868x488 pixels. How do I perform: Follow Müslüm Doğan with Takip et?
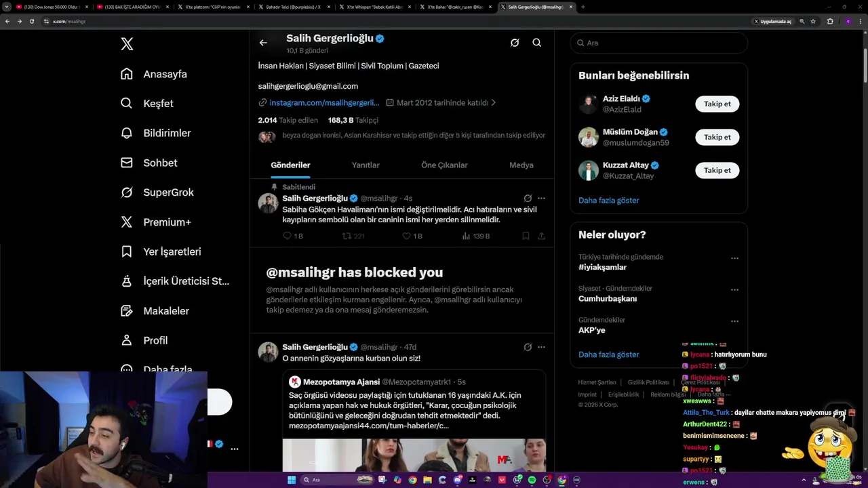coord(717,137)
